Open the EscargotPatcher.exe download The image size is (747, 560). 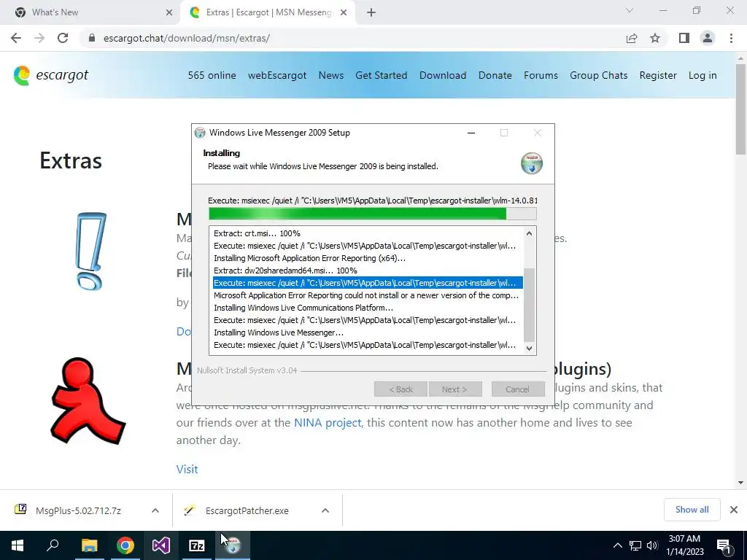247,510
